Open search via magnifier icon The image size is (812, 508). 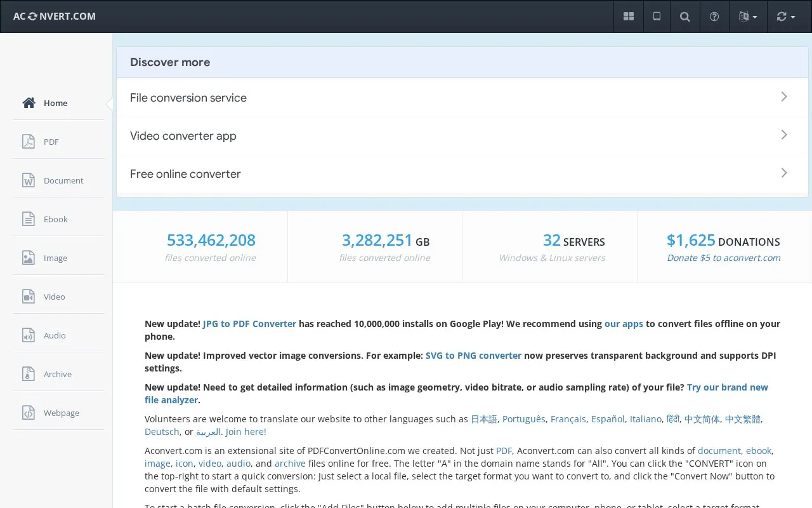[685, 17]
